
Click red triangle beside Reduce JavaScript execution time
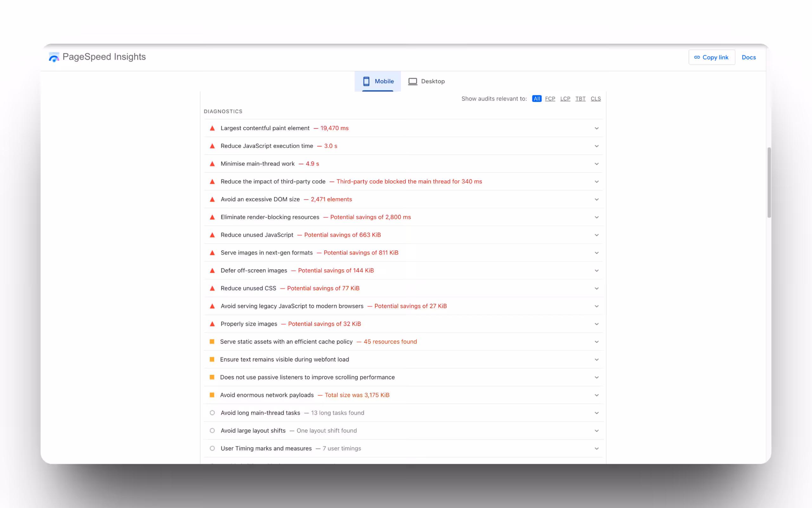pos(212,146)
